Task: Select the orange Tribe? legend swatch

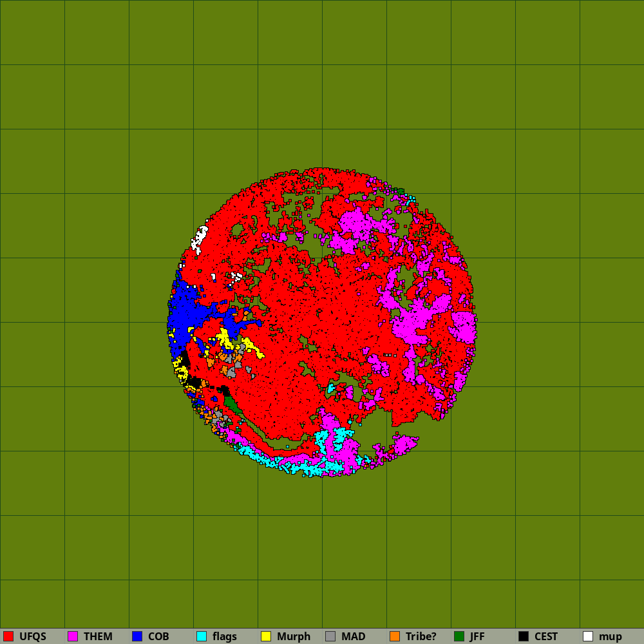Action: (395, 636)
